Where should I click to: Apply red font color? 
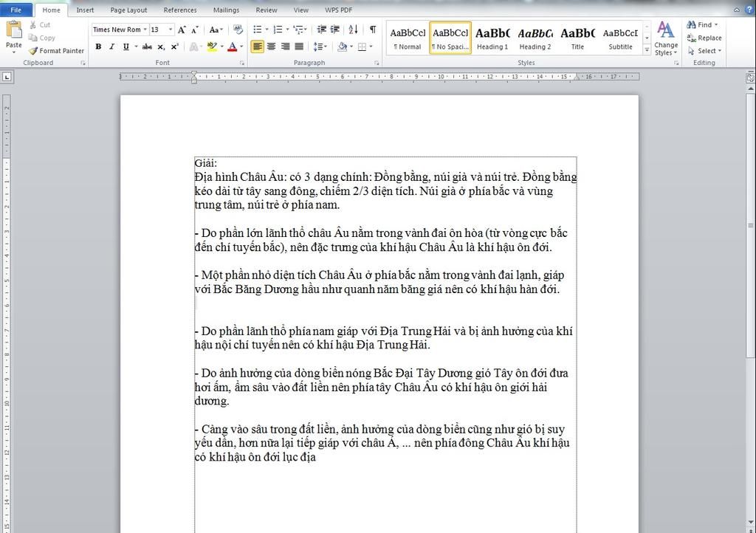click(233, 47)
